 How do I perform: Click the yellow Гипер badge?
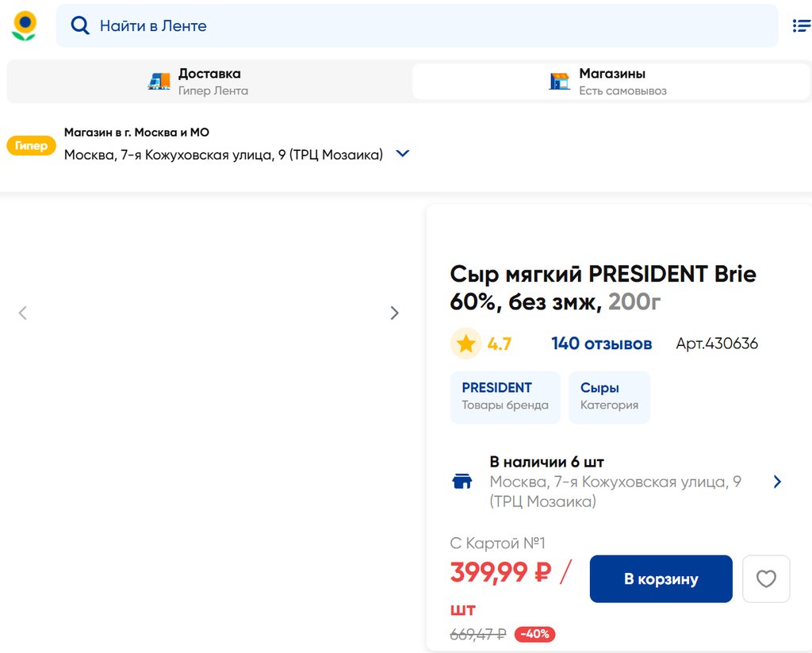[32, 146]
